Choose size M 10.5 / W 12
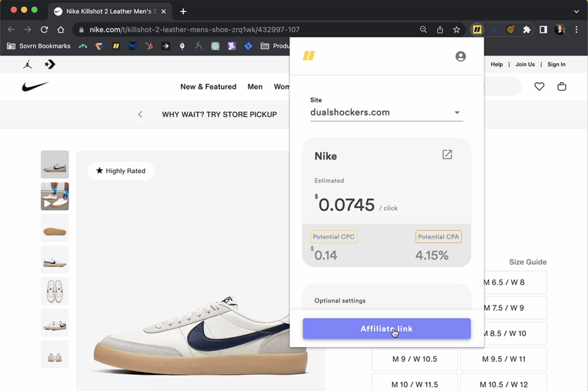This screenshot has width=588, height=391. click(x=504, y=382)
